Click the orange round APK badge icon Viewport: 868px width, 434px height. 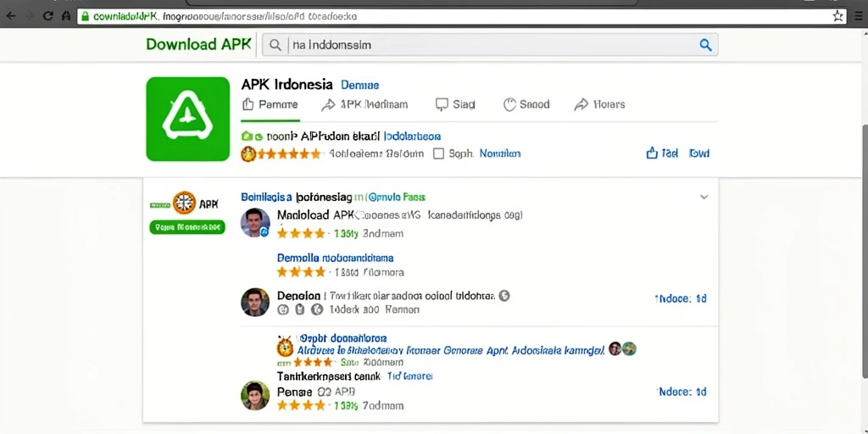(184, 203)
